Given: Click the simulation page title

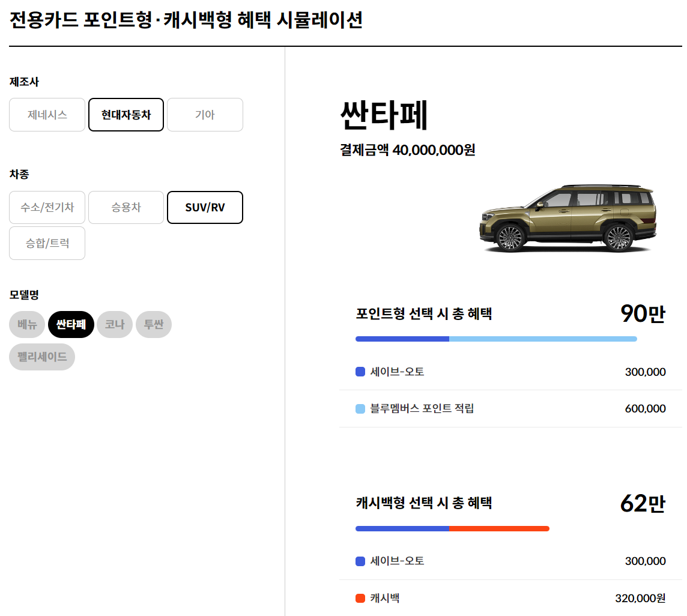Looking at the screenshot, I should click(186, 20).
